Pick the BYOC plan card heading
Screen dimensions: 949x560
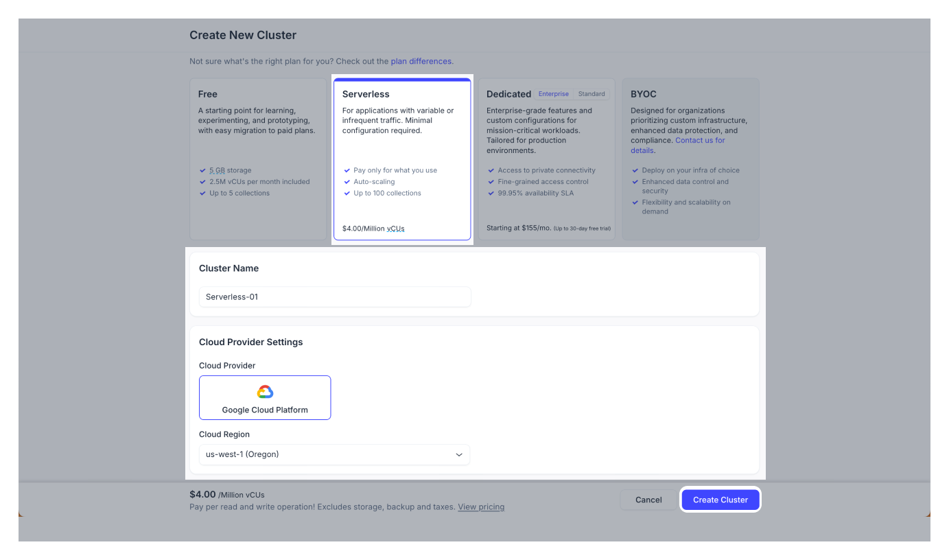(644, 94)
